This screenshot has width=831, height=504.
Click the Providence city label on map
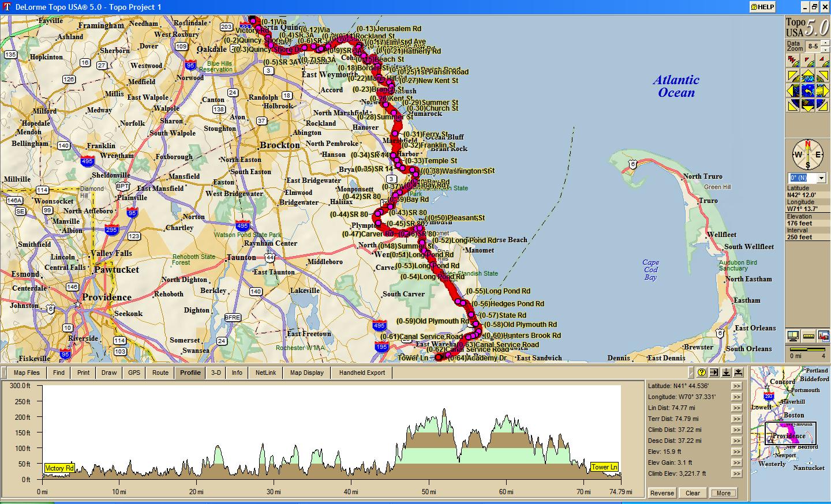[x=106, y=298]
